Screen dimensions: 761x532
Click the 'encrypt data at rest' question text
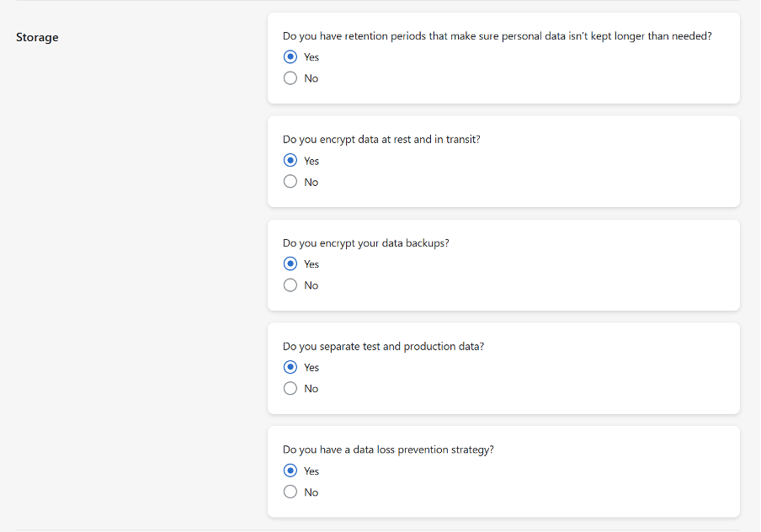(381, 140)
